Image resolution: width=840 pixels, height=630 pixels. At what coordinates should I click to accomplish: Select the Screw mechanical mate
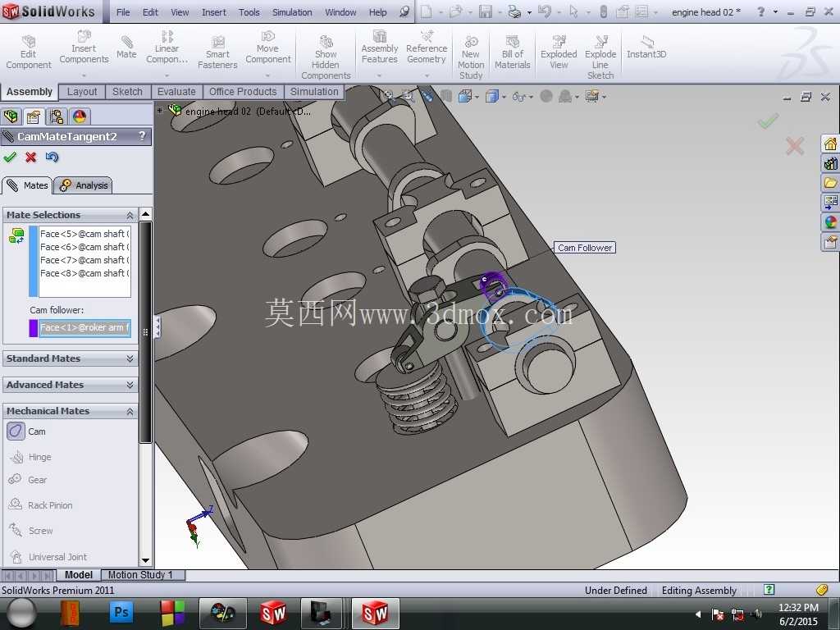tap(31, 531)
